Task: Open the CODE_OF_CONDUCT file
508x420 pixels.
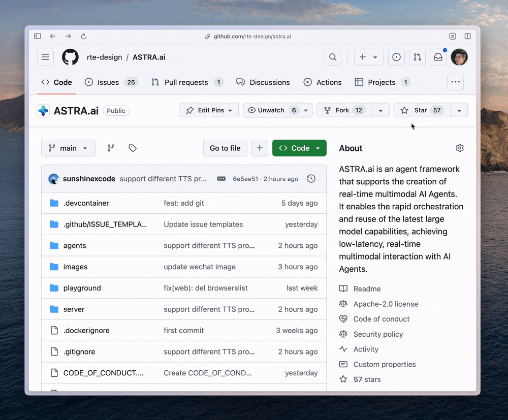Action: point(103,373)
